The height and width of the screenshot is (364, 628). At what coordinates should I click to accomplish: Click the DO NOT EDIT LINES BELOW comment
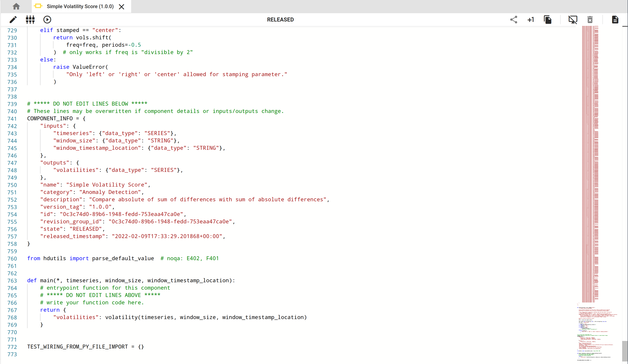tap(87, 104)
